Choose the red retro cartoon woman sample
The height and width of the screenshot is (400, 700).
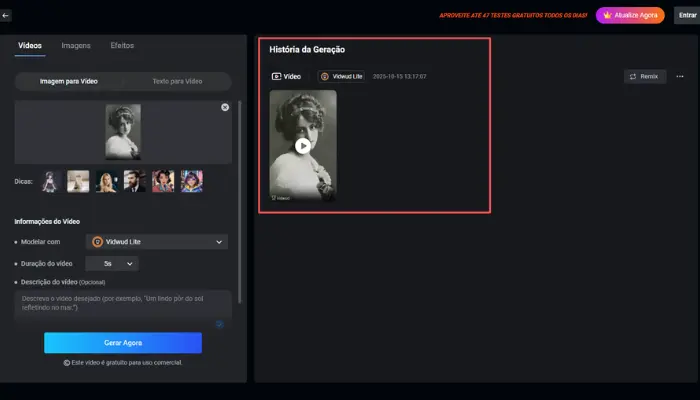click(163, 181)
